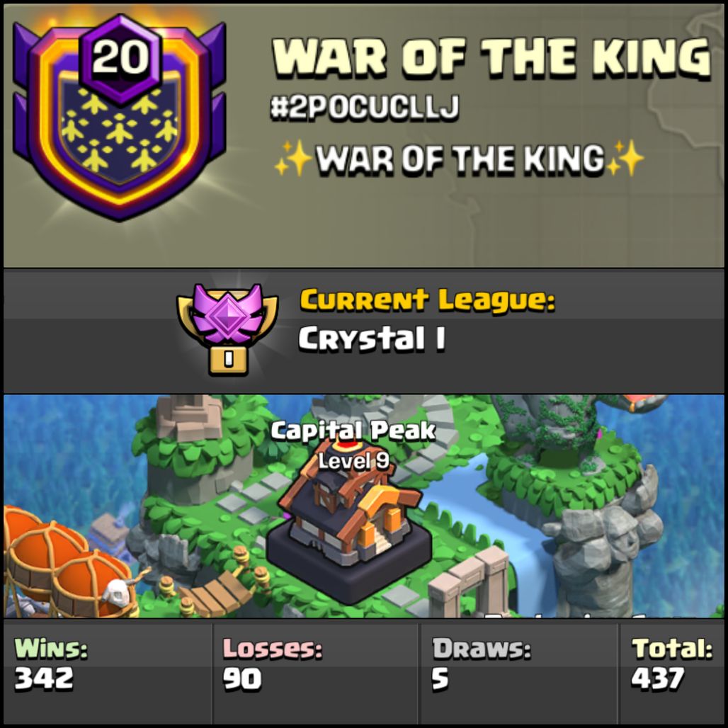Select the Draws count cell
728x728 pixels.
pyautogui.click(x=518, y=669)
